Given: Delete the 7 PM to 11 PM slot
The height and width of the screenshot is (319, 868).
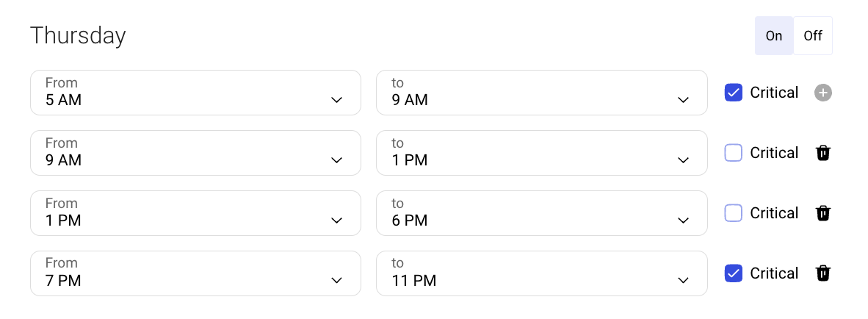Looking at the screenshot, I should (x=823, y=273).
